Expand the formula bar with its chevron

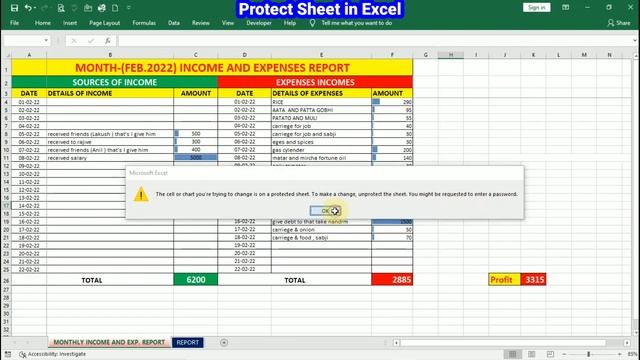(x=635, y=40)
